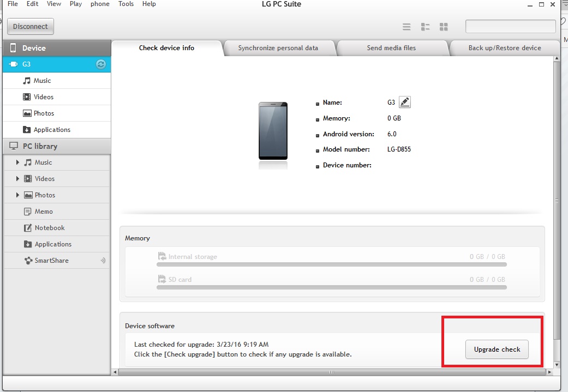Open the Play menu
This screenshot has width=568, height=392.
pyautogui.click(x=76, y=4)
